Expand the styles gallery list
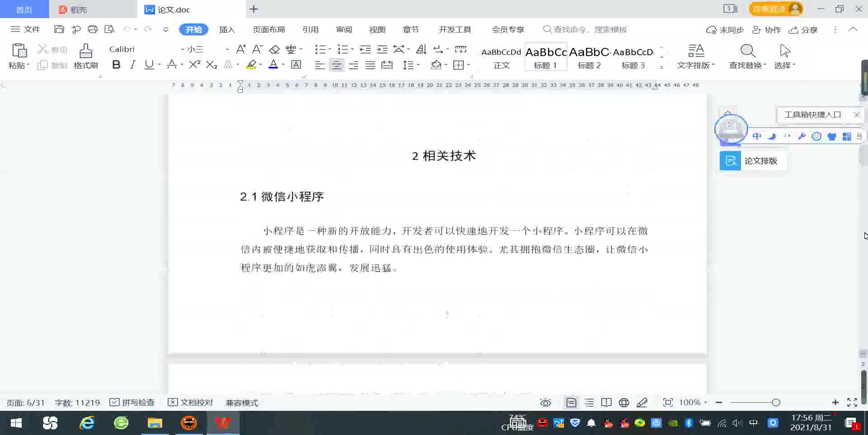The image size is (868, 435). tap(661, 66)
